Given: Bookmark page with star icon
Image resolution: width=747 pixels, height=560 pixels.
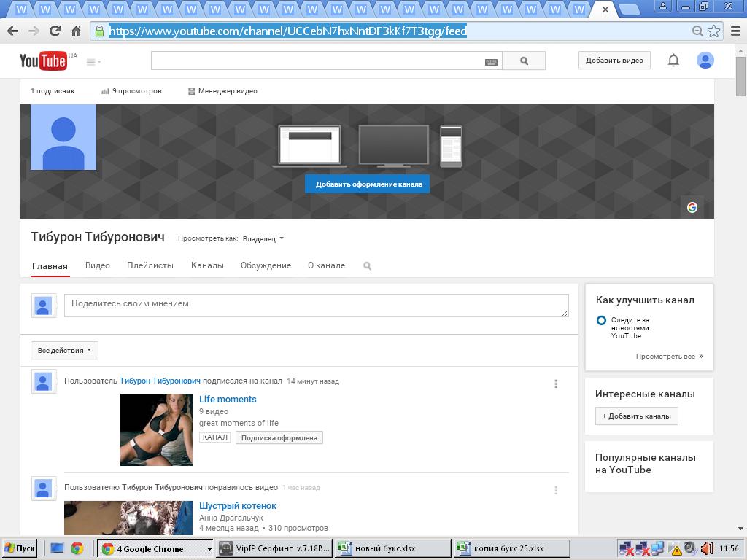Looking at the screenshot, I should tap(713, 31).
